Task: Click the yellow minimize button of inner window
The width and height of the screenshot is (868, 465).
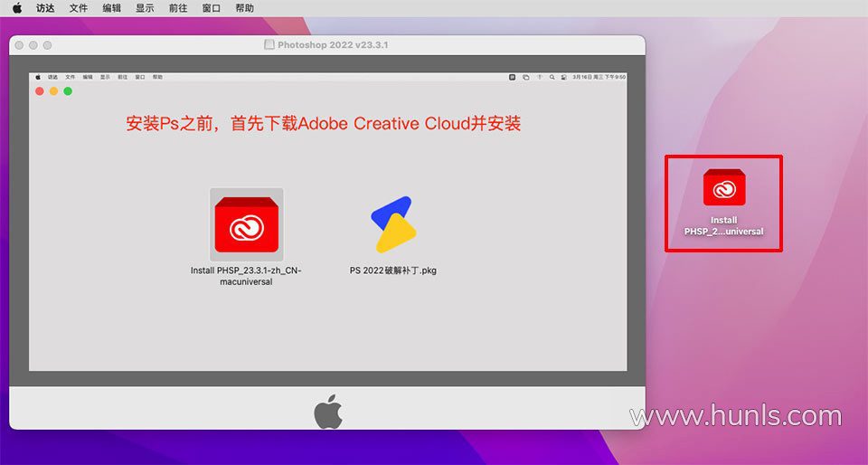Action: point(53,91)
